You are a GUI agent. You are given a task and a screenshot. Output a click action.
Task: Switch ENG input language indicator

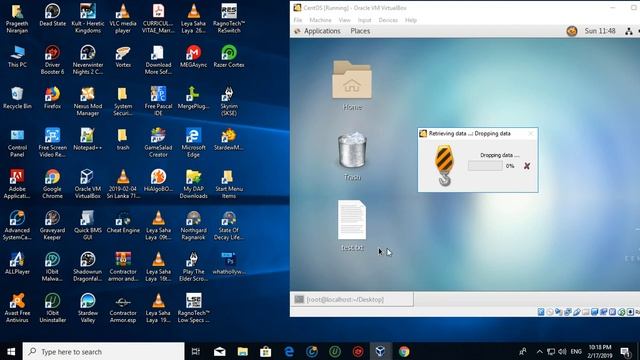click(x=576, y=351)
